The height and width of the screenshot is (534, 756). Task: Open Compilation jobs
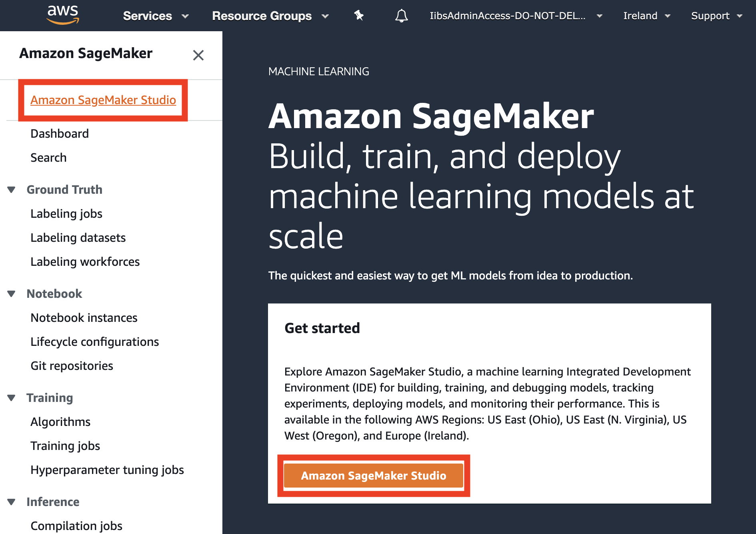click(x=76, y=526)
